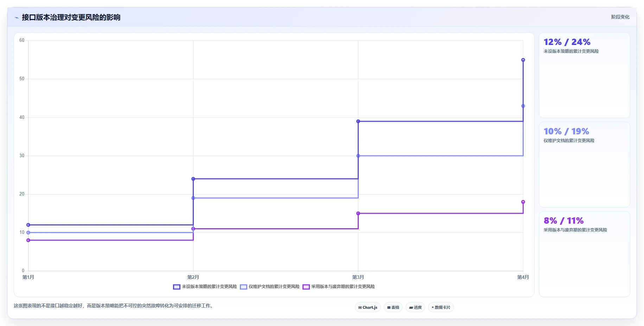
Task: Click the 进度 tag
Action: (x=415, y=307)
